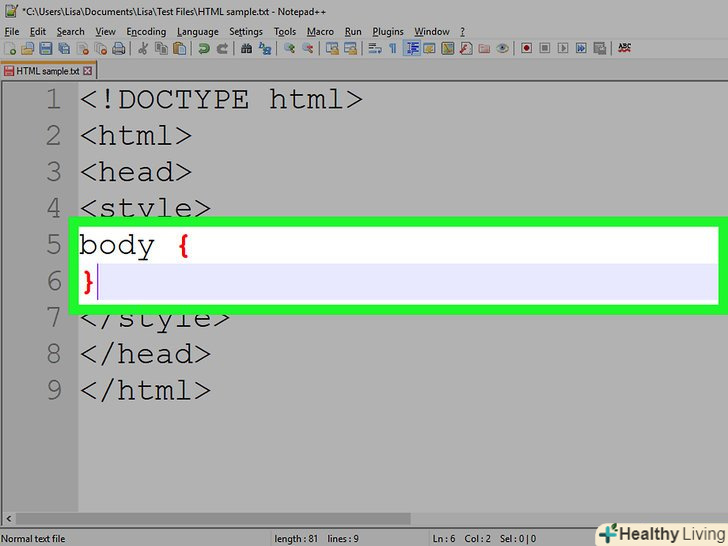Open the Settings menu
Screen dimensions: 728x546
246,32
